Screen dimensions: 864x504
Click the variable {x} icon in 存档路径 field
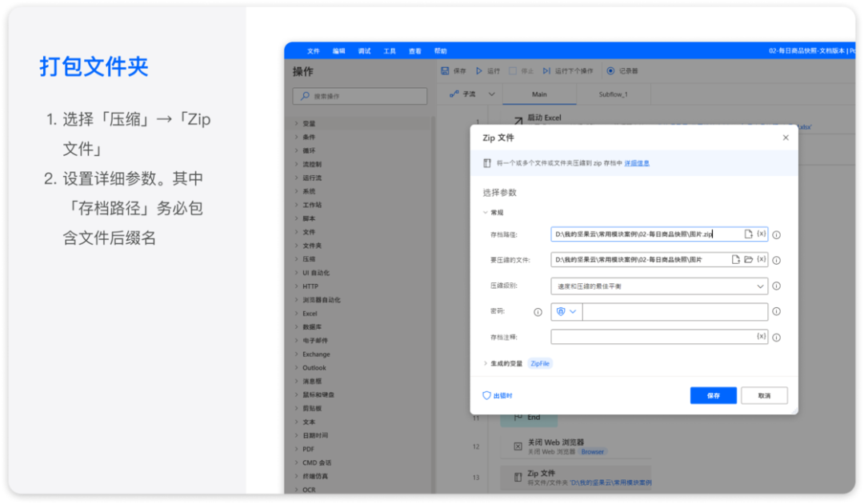[x=761, y=234]
